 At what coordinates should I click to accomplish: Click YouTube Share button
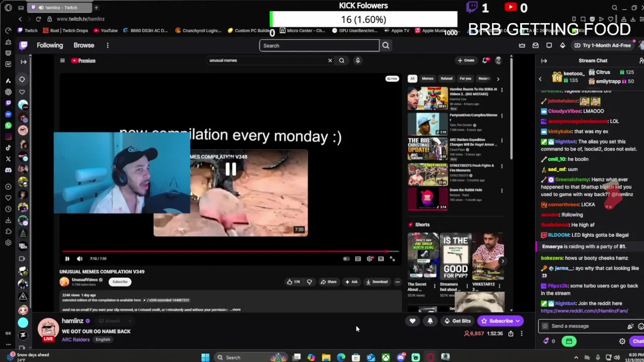[329, 282]
